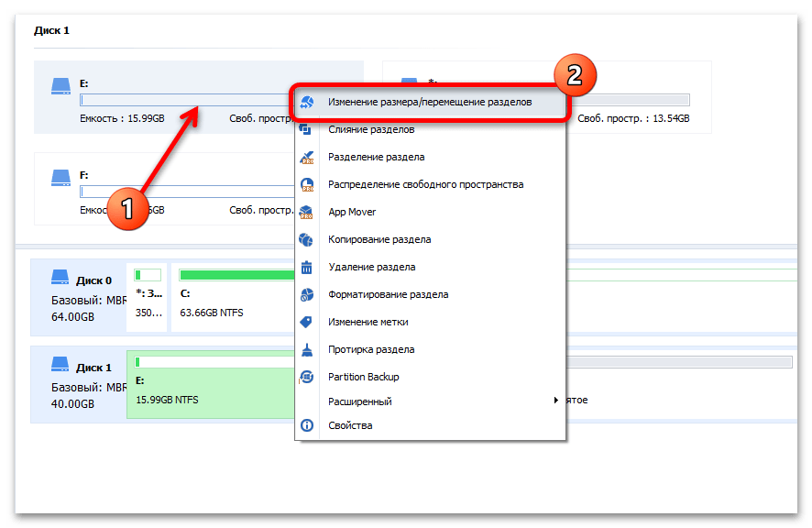812x528 pixels.
Task: Click the Partition Backup icon
Action: [307, 377]
